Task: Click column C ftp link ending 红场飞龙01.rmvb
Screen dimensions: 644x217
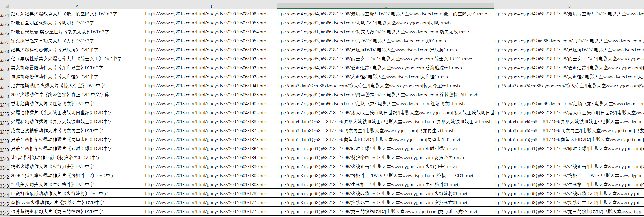Action: point(372,104)
